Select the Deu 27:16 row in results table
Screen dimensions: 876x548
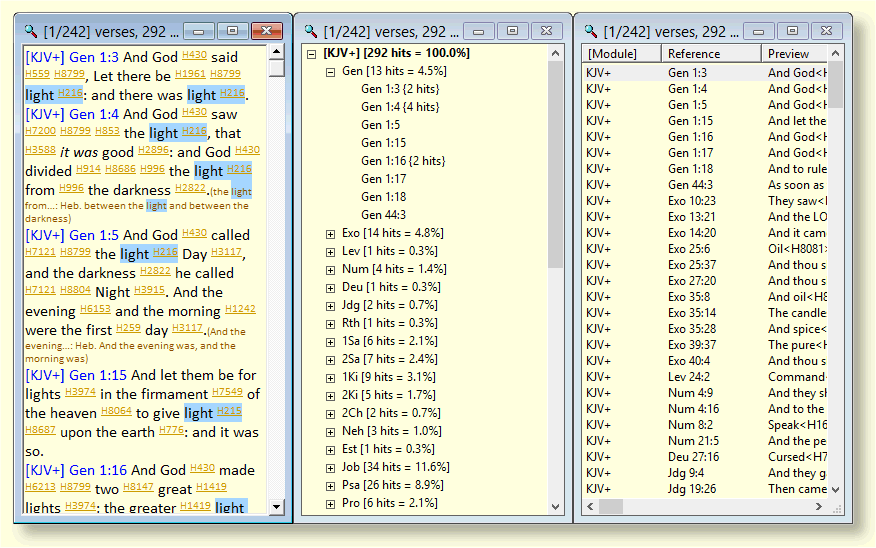tap(705, 457)
